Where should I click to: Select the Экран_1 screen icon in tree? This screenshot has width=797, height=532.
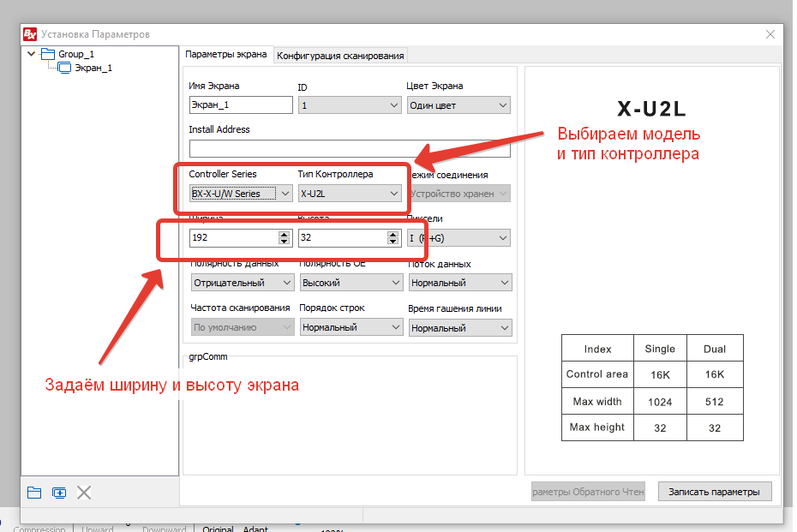point(64,68)
